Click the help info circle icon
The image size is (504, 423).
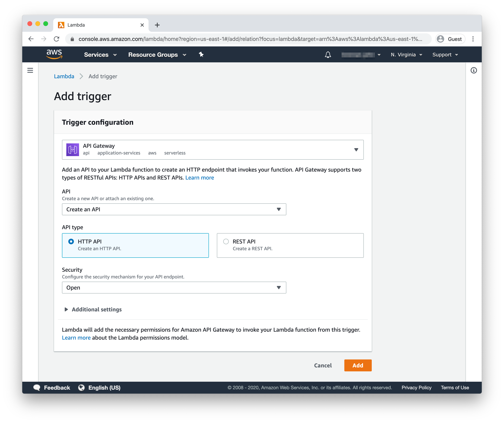tap(473, 70)
